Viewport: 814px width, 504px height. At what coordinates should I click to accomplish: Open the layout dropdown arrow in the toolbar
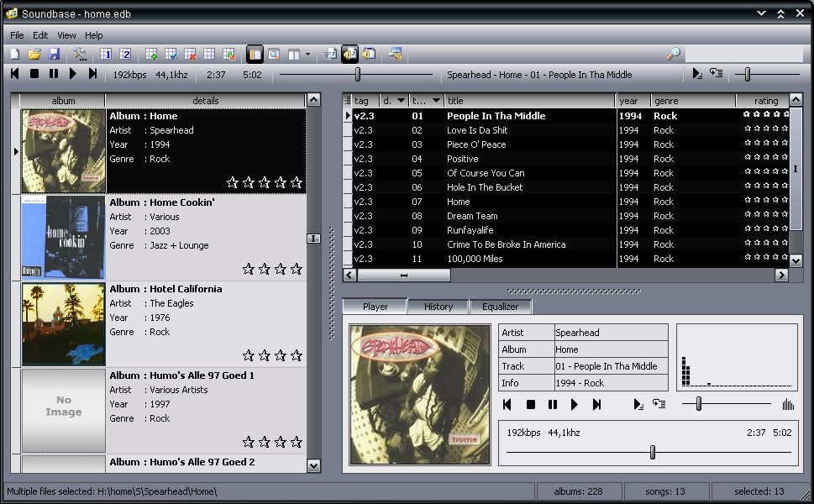[307, 55]
